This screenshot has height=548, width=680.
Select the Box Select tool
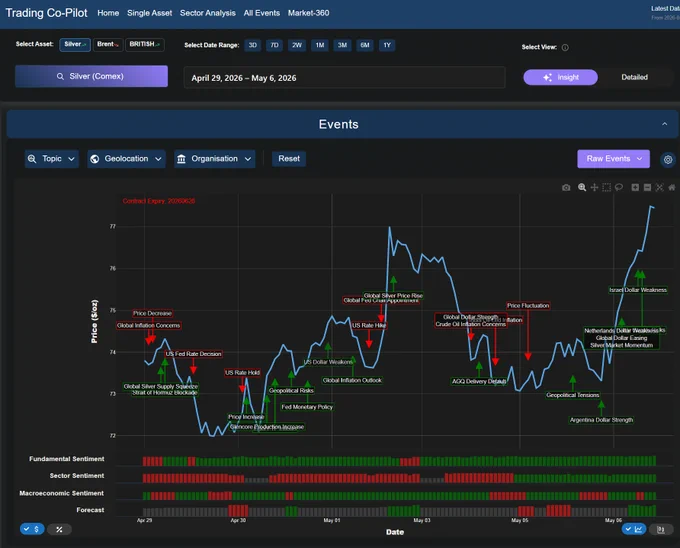coord(606,187)
